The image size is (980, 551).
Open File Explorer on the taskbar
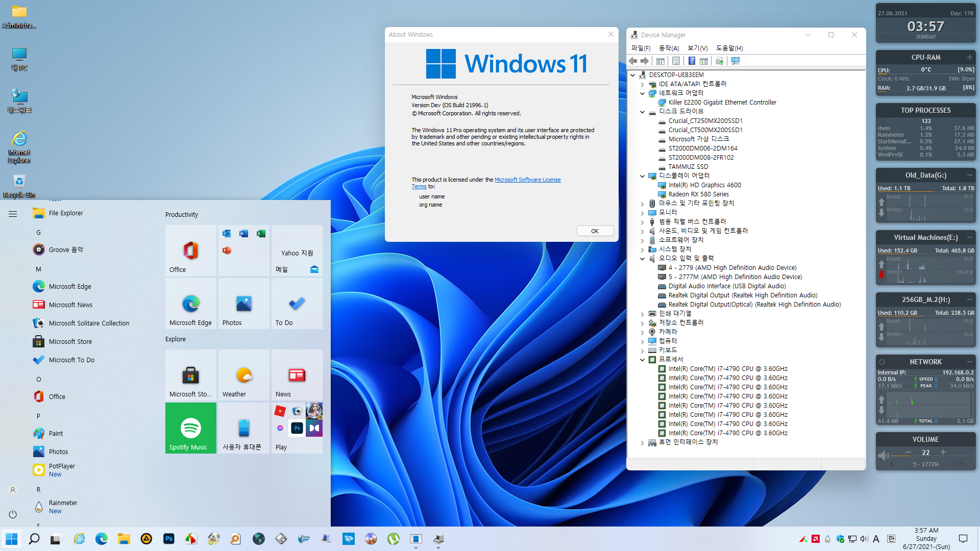coord(124,539)
